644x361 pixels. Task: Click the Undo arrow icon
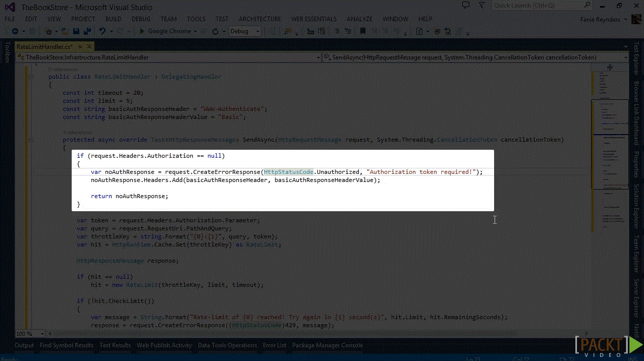coord(102,31)
